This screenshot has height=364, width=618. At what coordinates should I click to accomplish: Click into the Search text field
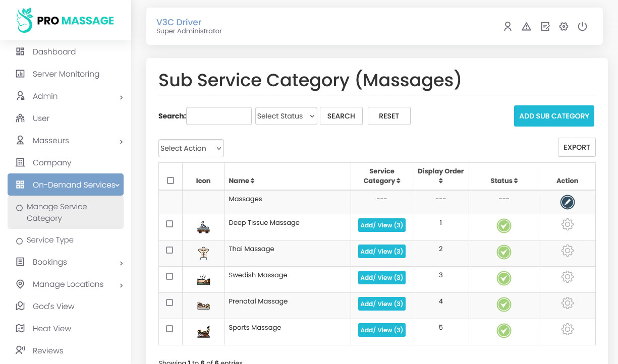[x=219, y=116]
